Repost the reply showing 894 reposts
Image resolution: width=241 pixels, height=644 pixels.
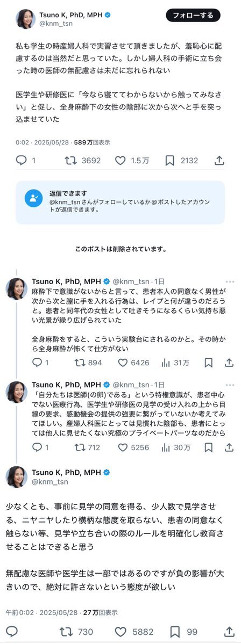pyautogui.click(x=80, y=363)
